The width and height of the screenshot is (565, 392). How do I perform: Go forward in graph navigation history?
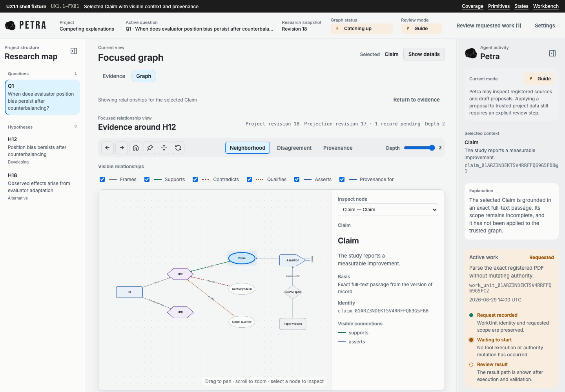point(122,148)
